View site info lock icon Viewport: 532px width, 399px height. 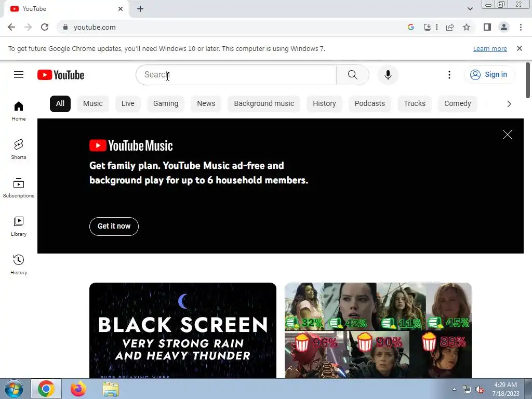pos(65,27)
